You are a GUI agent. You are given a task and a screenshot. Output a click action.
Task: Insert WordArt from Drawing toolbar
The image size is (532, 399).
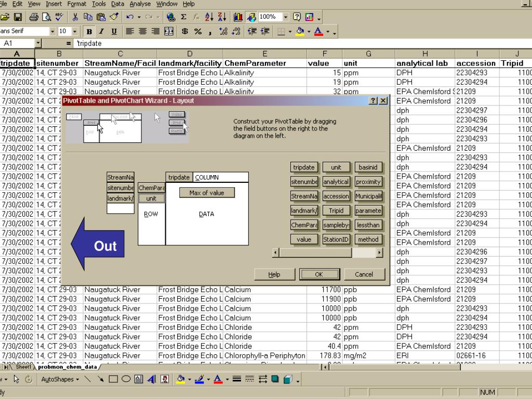tap(152, 379)
